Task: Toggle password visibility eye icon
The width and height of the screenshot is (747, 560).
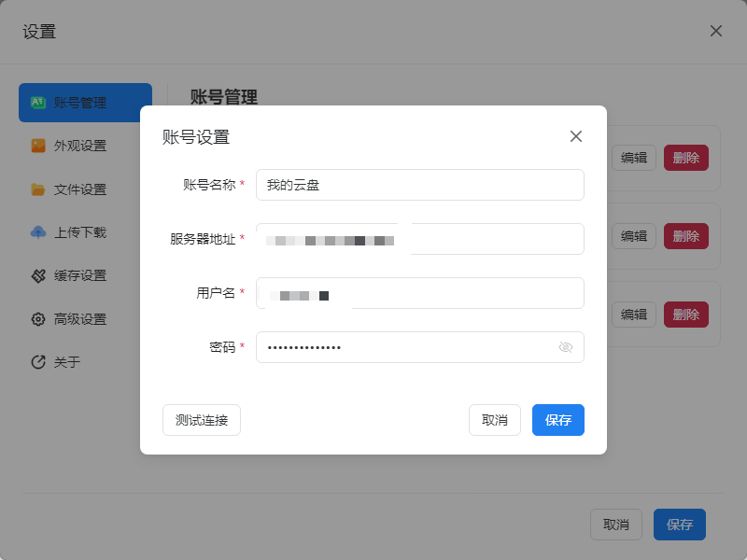Action: (566, 347)
